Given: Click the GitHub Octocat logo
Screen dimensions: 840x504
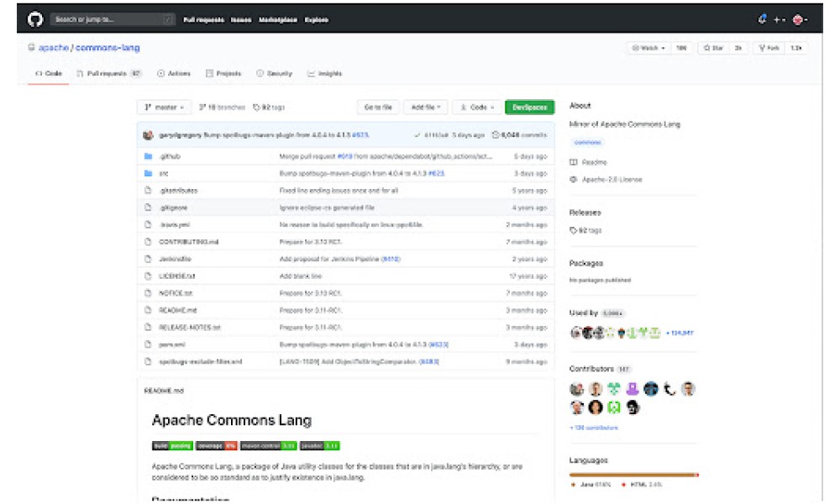Looking at the screenshot, I should (35, 20).
